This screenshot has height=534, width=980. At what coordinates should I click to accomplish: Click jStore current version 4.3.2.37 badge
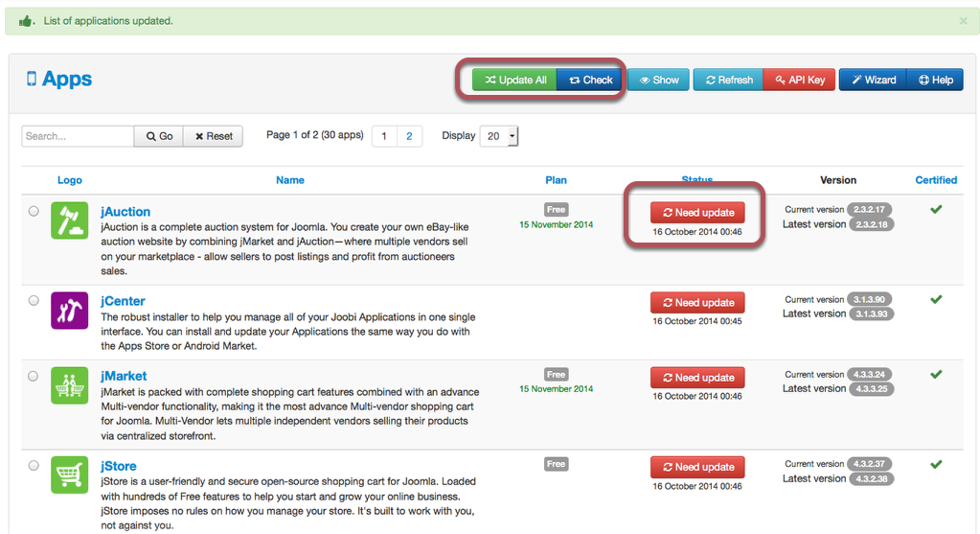coord(870,464)
